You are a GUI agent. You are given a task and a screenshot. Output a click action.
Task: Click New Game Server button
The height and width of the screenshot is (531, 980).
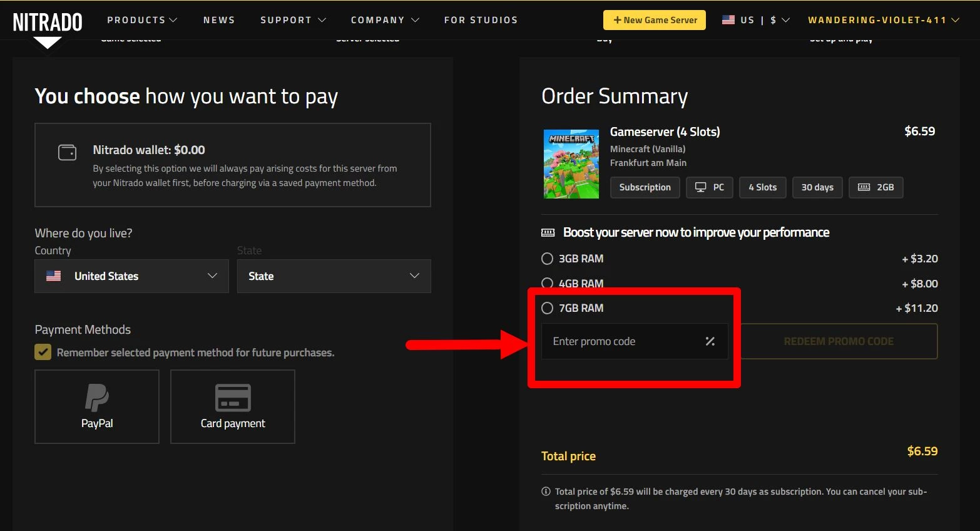[655, 20]
